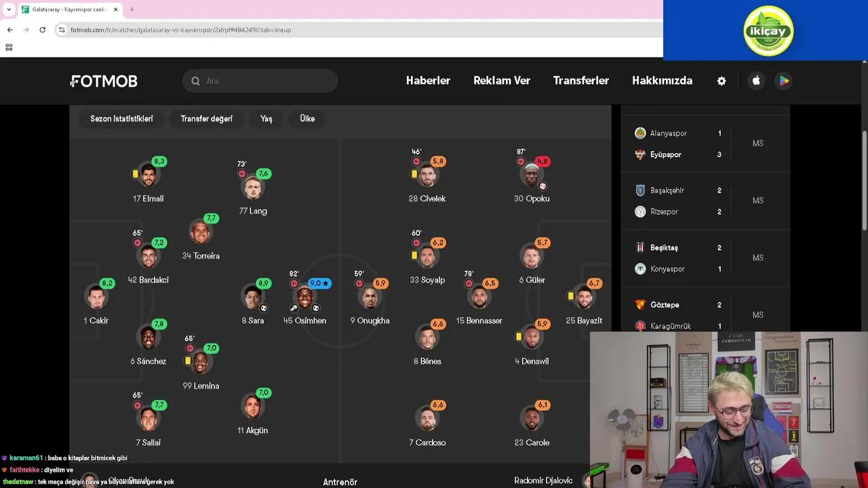The width and height of the screenshot is (868, 488).
Task: Open Lemina player avatar
Action: pos(201,363)
